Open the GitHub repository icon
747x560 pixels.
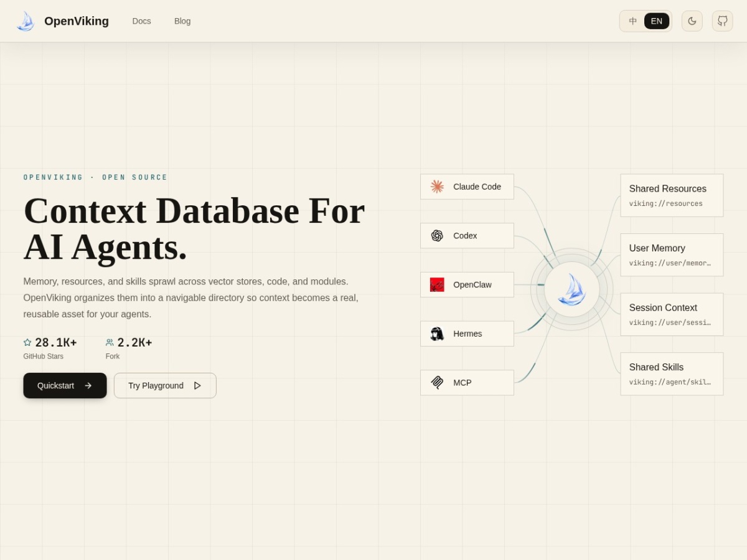coord(722,21)
